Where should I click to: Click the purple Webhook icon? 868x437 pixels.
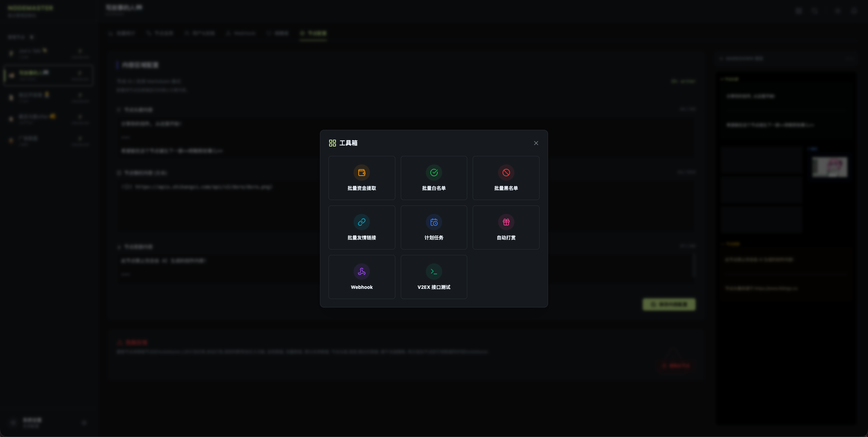tap(362, 272)
